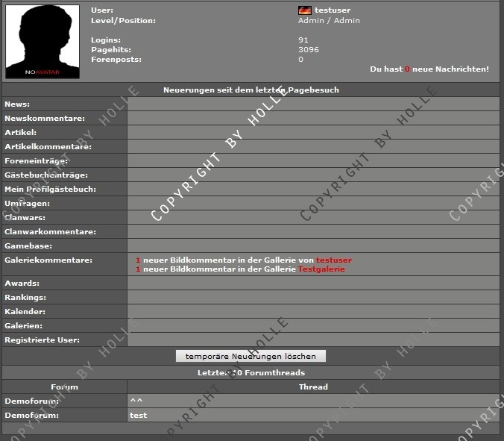Click the 'Gästebucheinträge:' row label

coord(46,175)
